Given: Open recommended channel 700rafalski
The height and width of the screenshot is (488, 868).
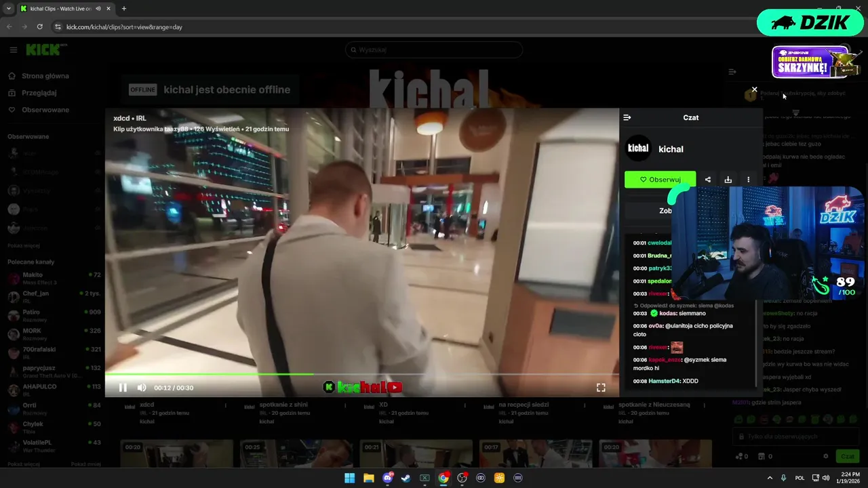Looking at the screenshot, I should tap(54, 352).
